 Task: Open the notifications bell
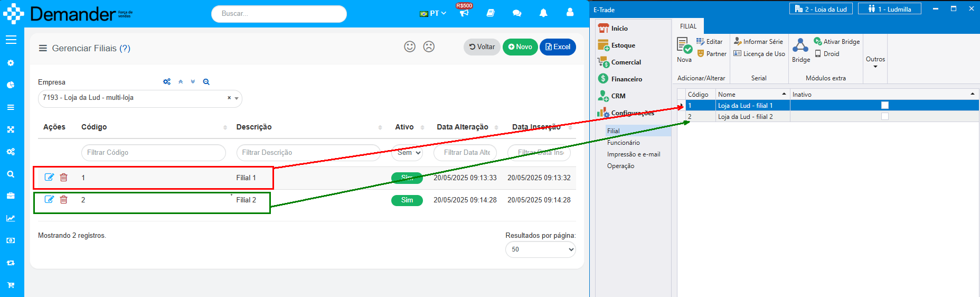pyautogui.click(x=543, y=13)
